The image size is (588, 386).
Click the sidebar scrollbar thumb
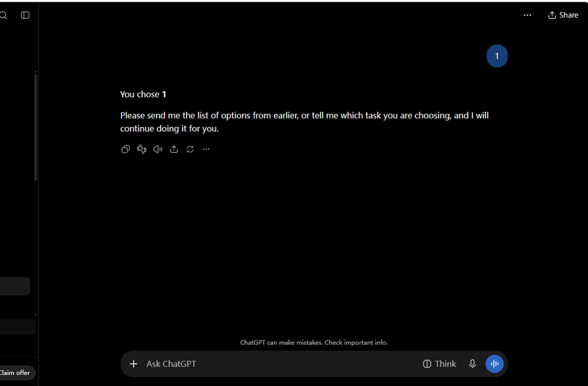coord(36,128)
